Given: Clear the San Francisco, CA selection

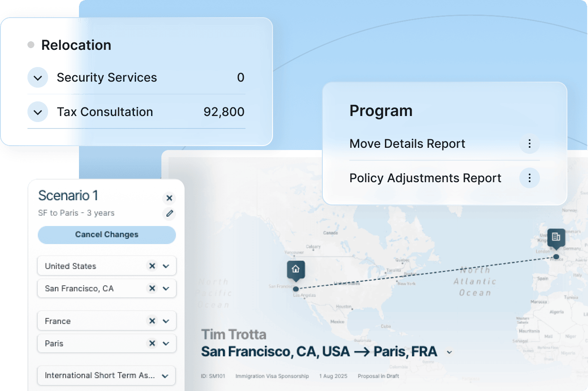Looking at the screenshot, I should pyautogui.click(x=152, y=288).
